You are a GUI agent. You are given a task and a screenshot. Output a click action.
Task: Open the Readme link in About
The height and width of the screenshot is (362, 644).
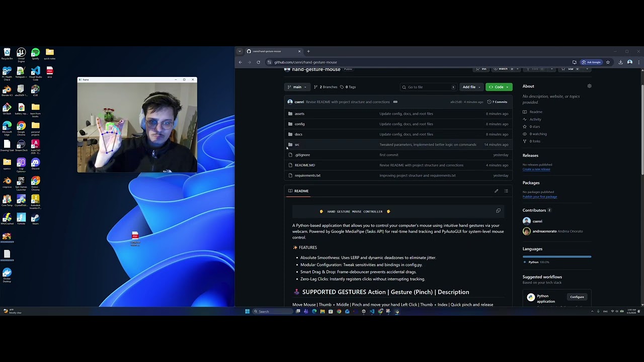(532, 112)
